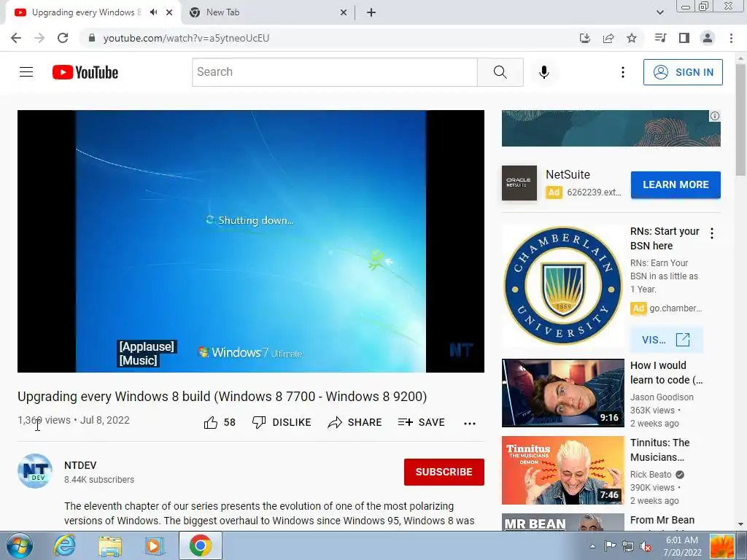Open Chrome three-dot menu

point(731,38)
